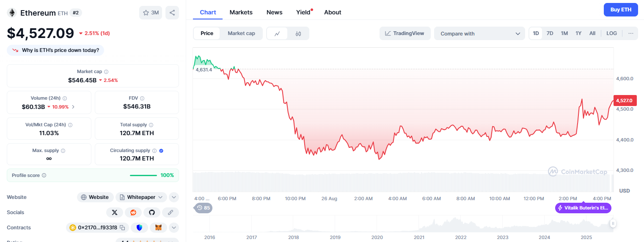This screenshot has height=242, width=644.
Task: Add Ethereum to watchlist star button
Action: tap(151, 13)
